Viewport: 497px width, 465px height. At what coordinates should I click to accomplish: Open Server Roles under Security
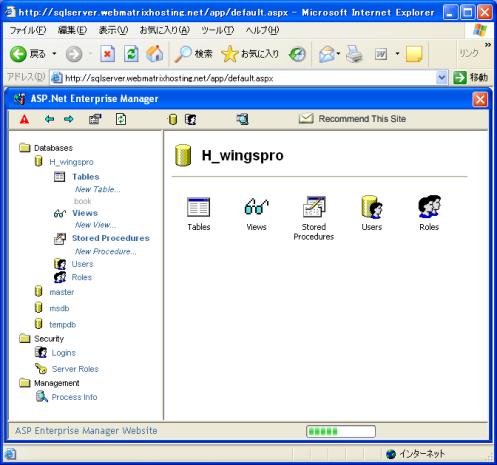(75, 369)
